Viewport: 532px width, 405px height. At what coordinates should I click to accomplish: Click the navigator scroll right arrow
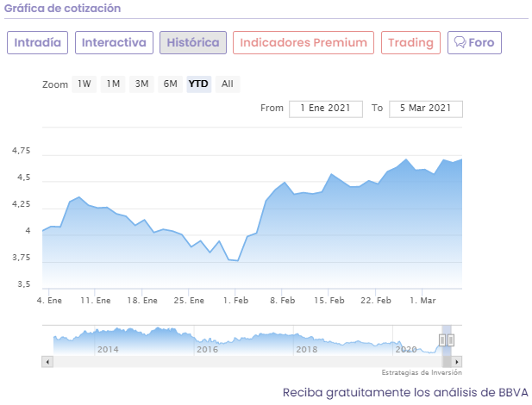click(x=458, y=362)
